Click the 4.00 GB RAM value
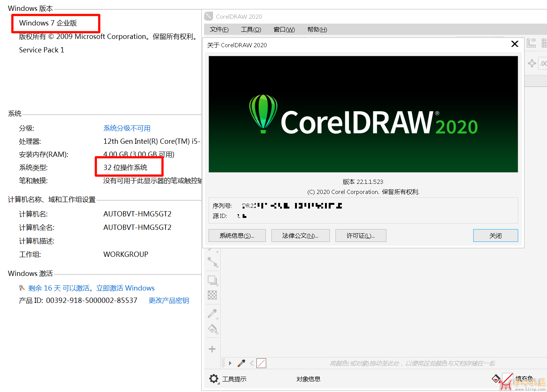Image resolution: width=547 pixels, height=392 pixels. click(139, 154)
